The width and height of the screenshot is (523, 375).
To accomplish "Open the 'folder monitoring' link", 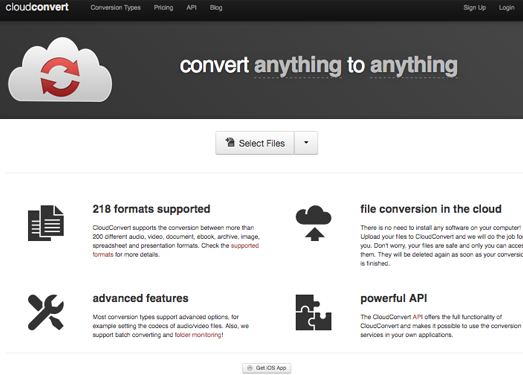I will [198, 335].
